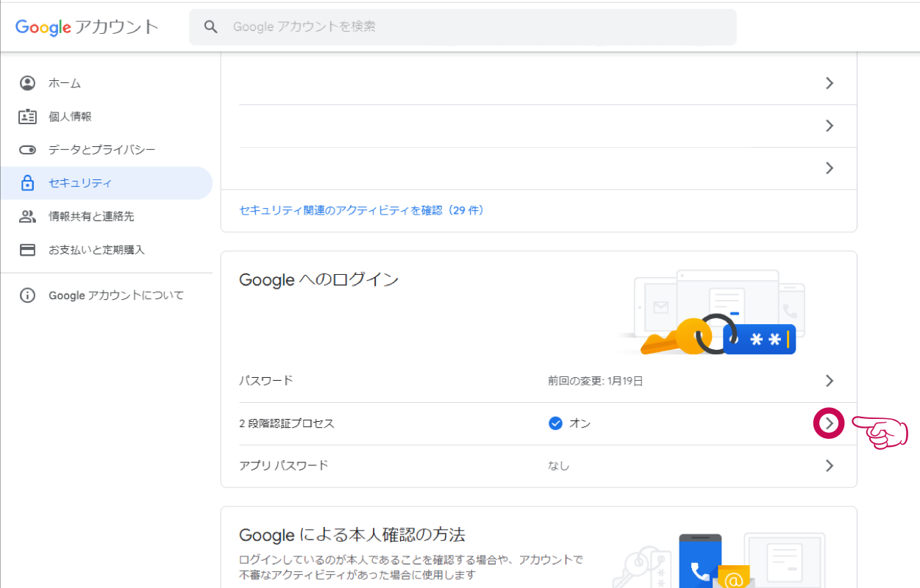This screenshot has width=920, height=588.
Task: Focus the Google アカウントを検索 search field
Action: pos(463,27)
